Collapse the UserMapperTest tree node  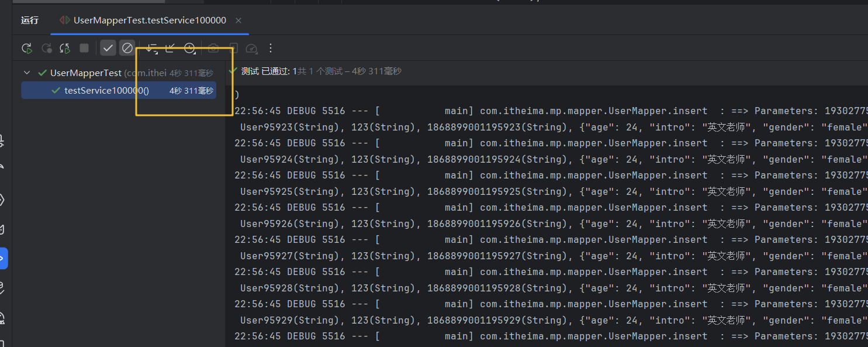[27, 73]
